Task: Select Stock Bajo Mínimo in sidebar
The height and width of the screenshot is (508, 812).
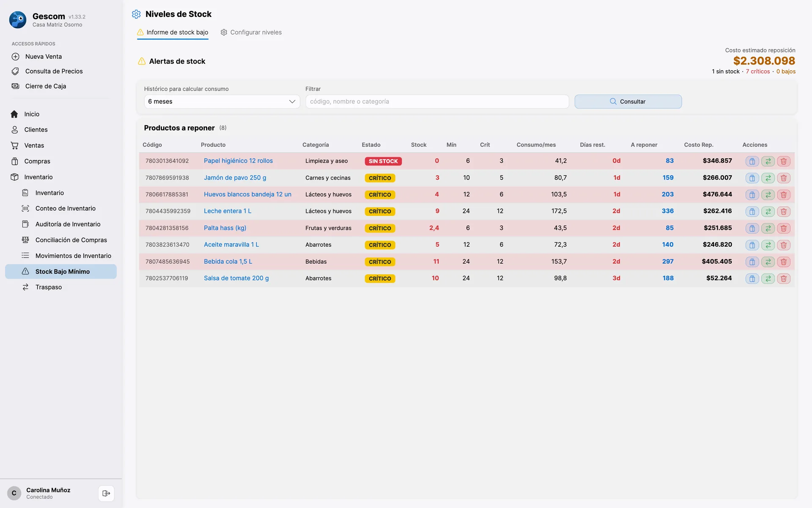Action: tap(61, 271)
